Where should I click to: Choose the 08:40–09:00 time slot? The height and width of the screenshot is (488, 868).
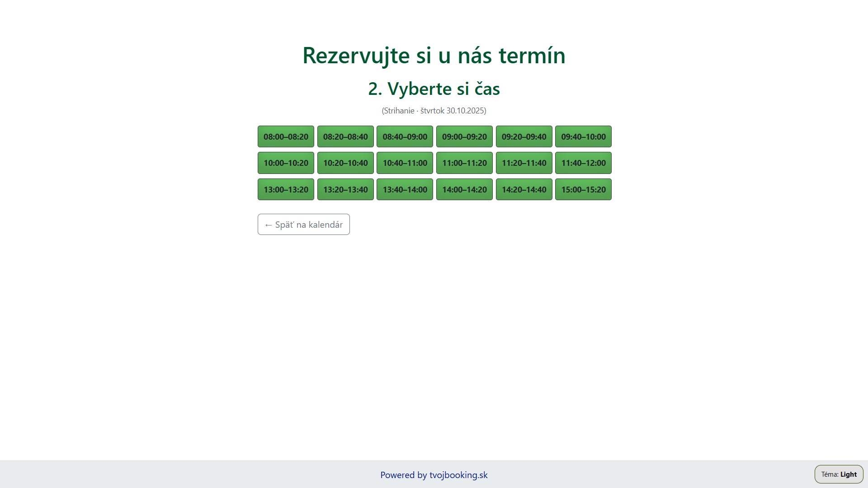pos(405,136)
